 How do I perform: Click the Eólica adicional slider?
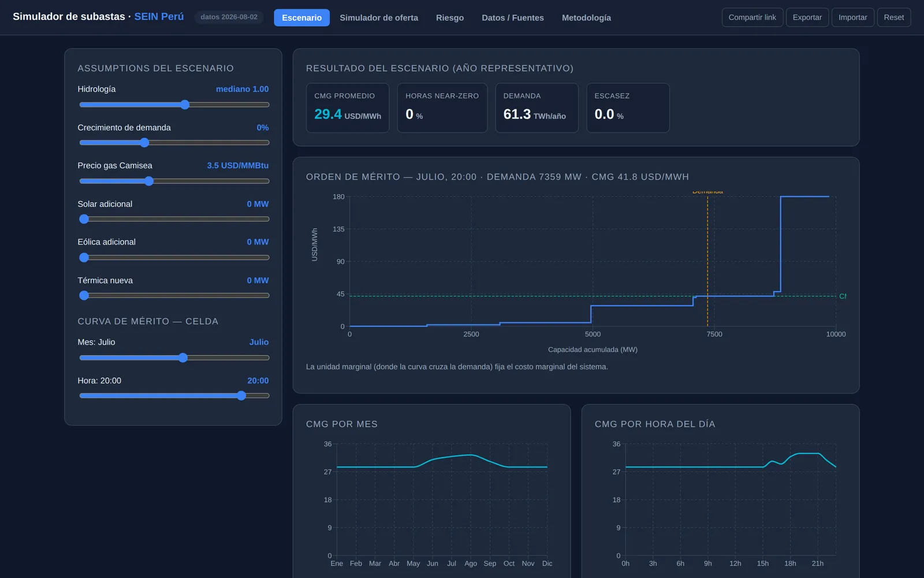[x=174, y=257]
